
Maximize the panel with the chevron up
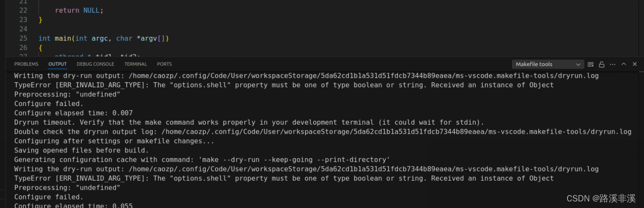(623, 64)
